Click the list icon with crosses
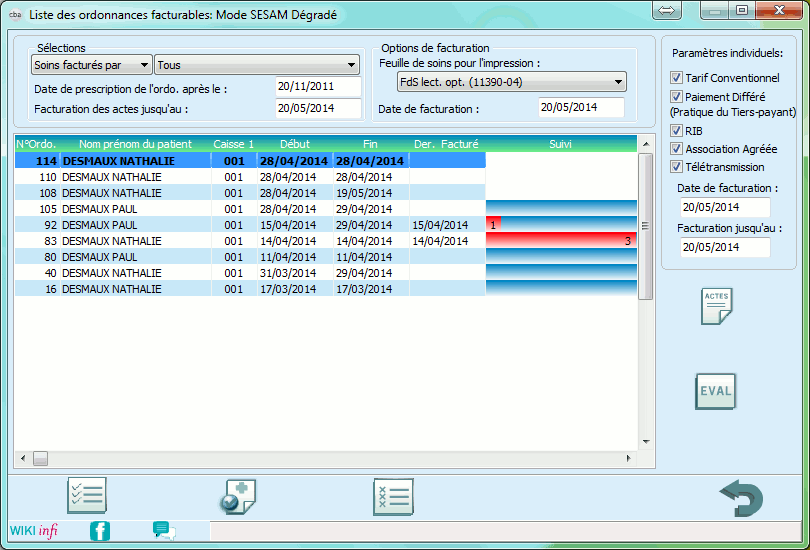810x550 pixels. pyautogui.click(x=393, y=497)
